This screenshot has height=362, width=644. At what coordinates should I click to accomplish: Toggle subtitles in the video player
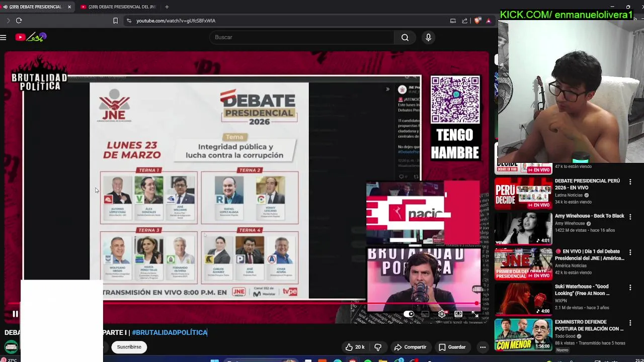click(x=425, y=314)
